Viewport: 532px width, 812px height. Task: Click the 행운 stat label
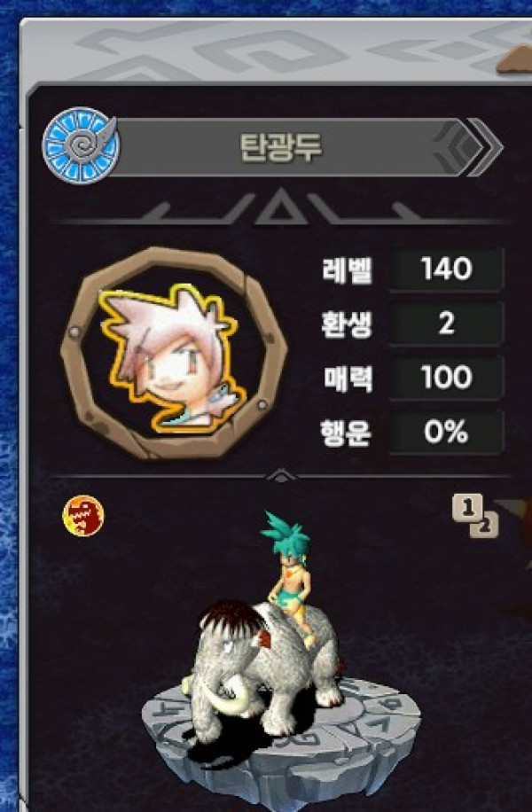coord(346,433)
